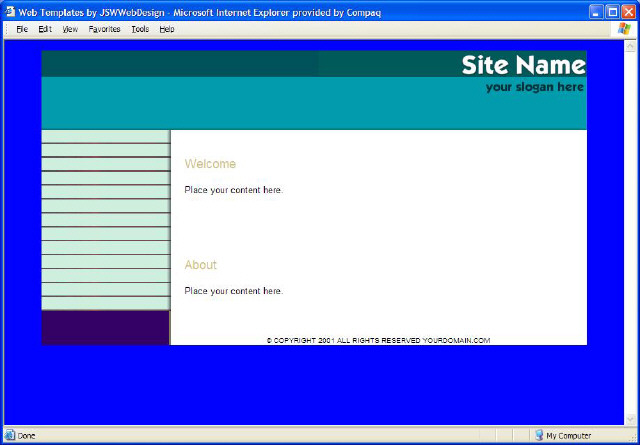The height and width of the screenshot is (445, 640).
Task: Minimize the Internet Explorer window
Action: [595, 11]
